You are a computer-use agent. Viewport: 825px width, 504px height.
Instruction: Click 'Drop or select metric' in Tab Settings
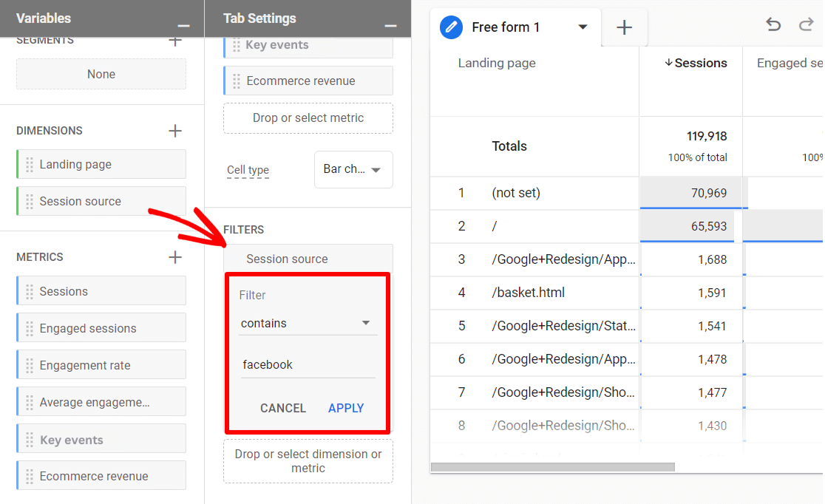click(308, 118)
